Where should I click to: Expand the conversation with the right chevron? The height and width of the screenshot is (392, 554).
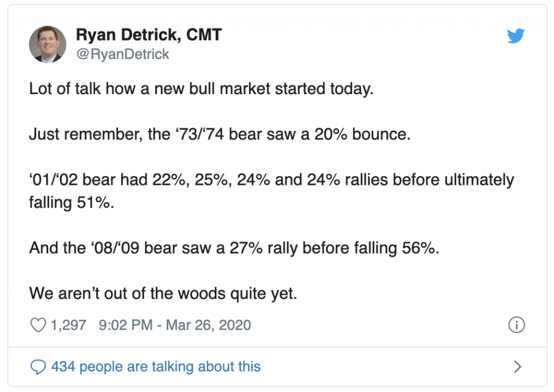point(517,367)
